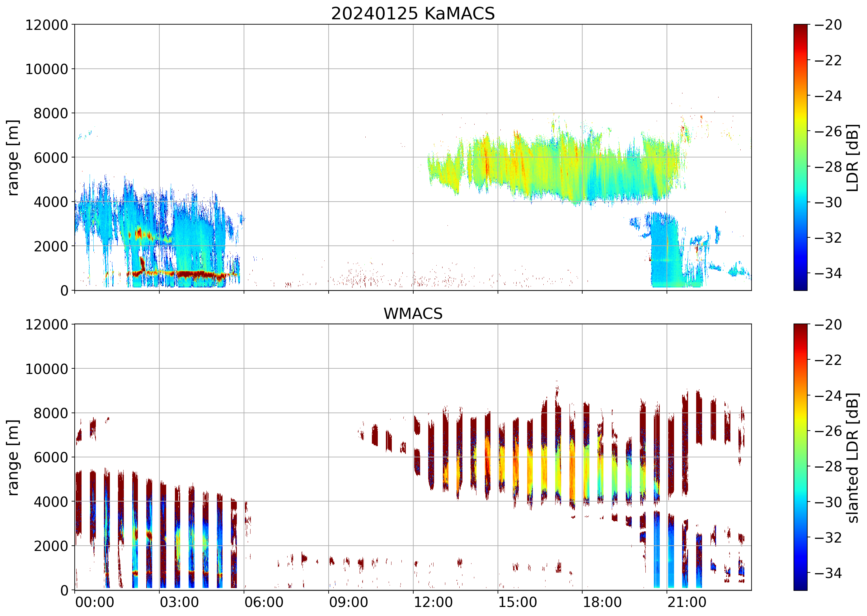Click the '00:00' time tick label
This screenshot has width=867, height=616.
[x=95, y=602]
